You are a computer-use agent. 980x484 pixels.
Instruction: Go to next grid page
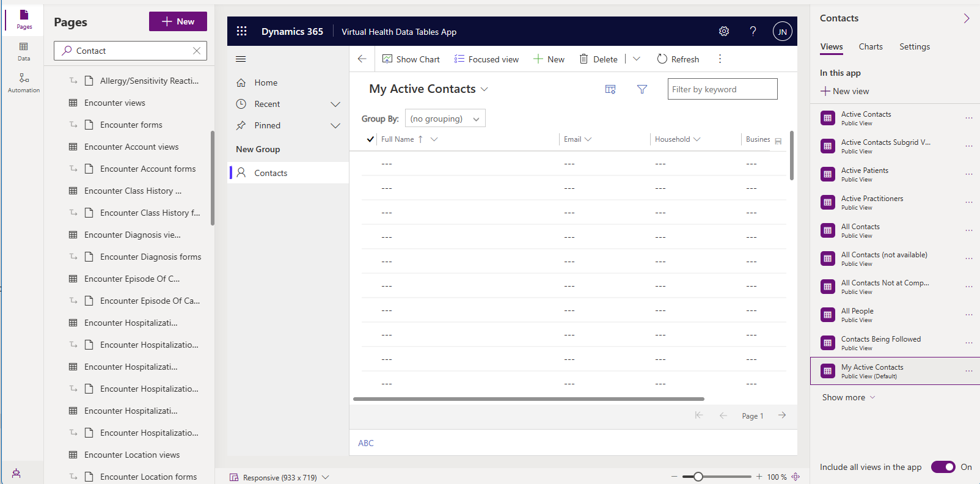point(782,415)
